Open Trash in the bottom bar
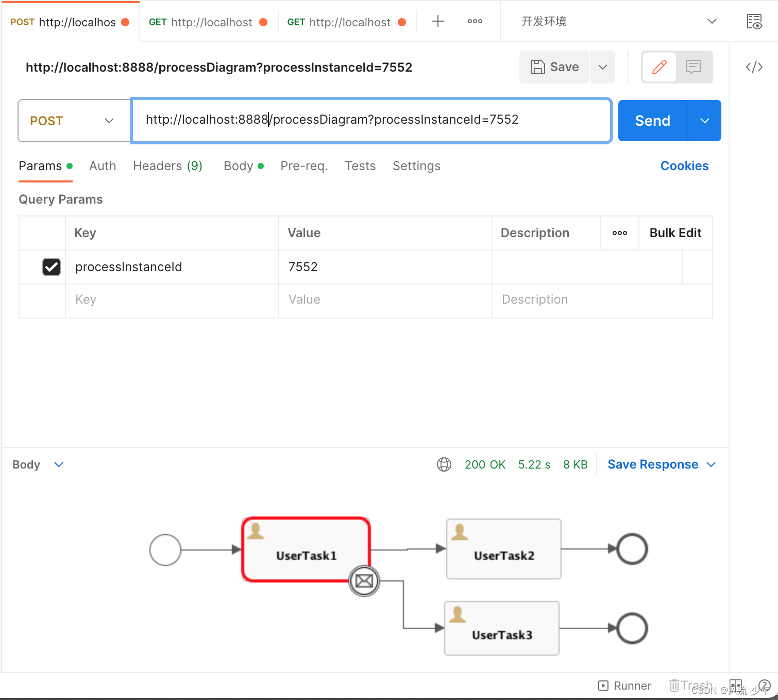The height and width of the screenshot is (700, 778). coord(690,686)
